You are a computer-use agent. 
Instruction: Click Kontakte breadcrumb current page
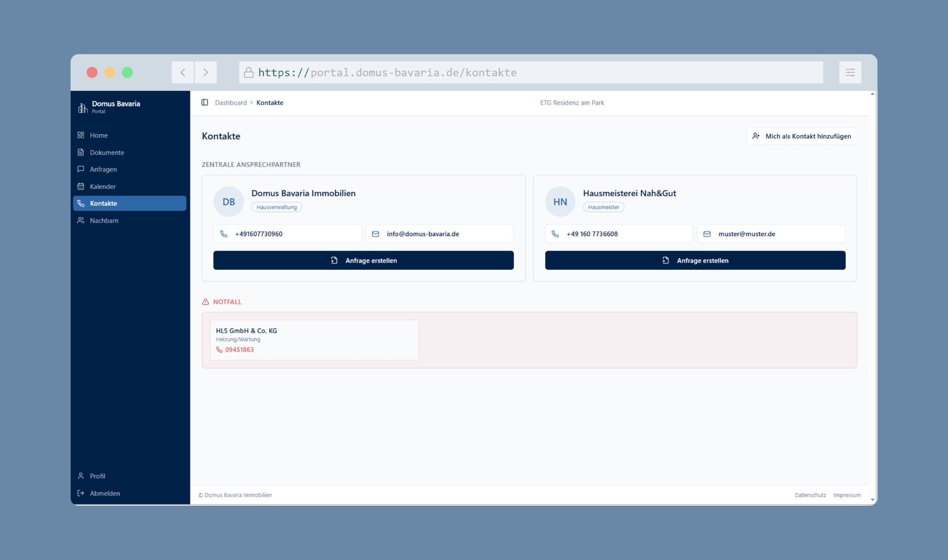point(270,103)
